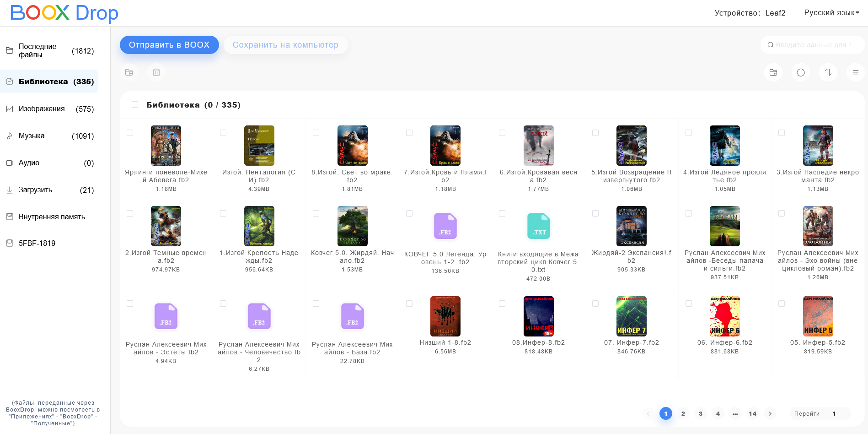Image resolution: width=868 pixels, height=434 pixels.
Task: Click the search input field
Action: click(812, 45)
